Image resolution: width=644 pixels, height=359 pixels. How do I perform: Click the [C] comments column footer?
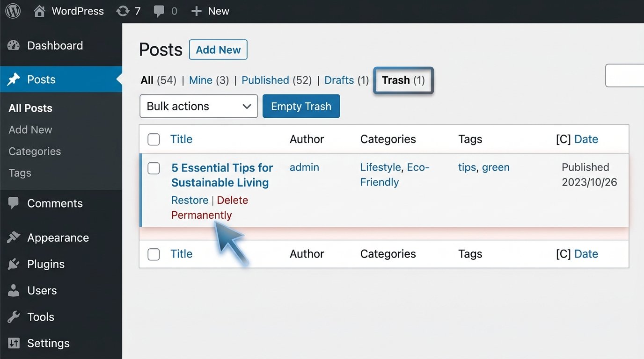[563, 254]
